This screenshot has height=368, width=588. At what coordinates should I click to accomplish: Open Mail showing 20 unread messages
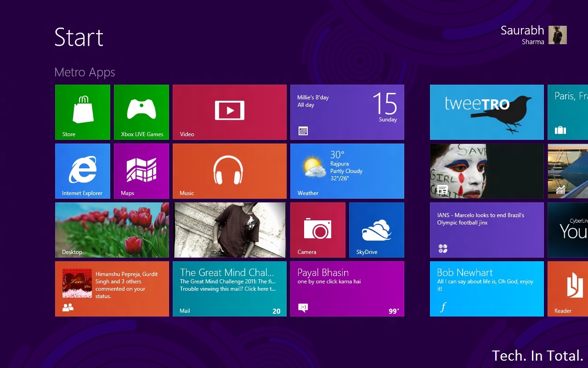[229, 288]
